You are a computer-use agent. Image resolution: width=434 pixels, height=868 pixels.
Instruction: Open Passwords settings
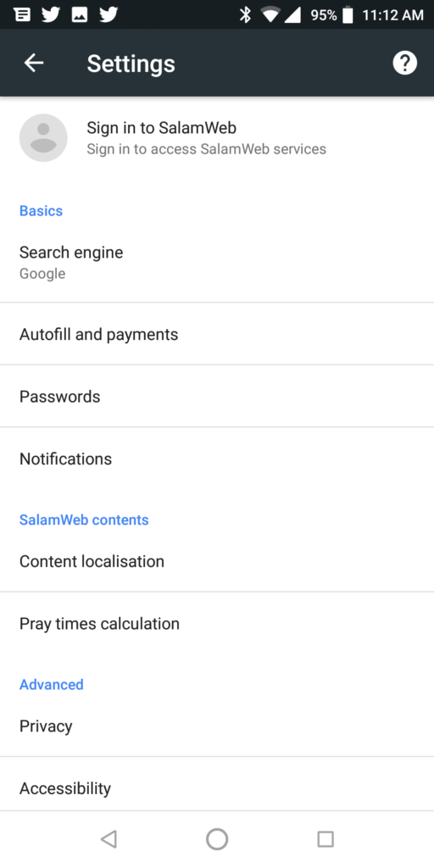pyautogui.click(x=217, y=396)
